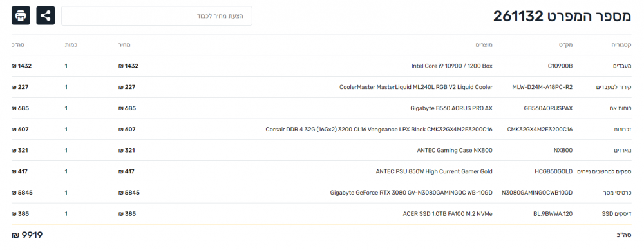
Task: Open the ACER SSD 1.0TB FA100 item
Action: pos(448,214)
